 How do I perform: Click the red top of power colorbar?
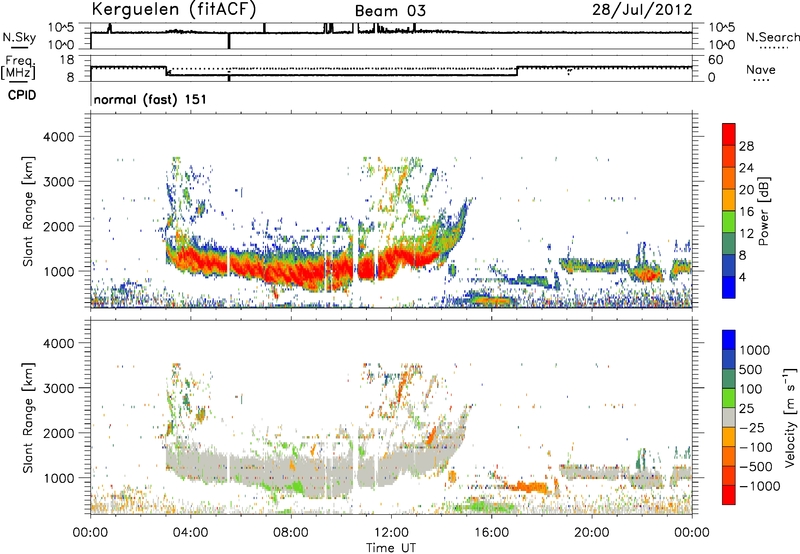click(x=729, y=134)
